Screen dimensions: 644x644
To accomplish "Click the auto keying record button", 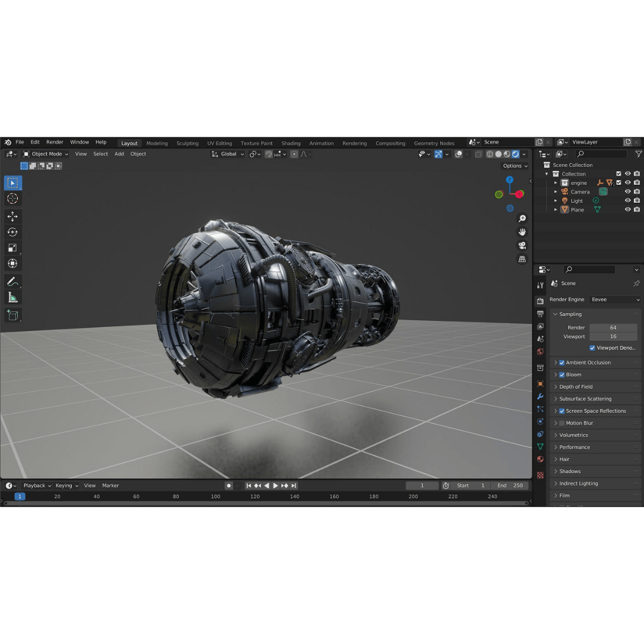I will coord(229,485).
